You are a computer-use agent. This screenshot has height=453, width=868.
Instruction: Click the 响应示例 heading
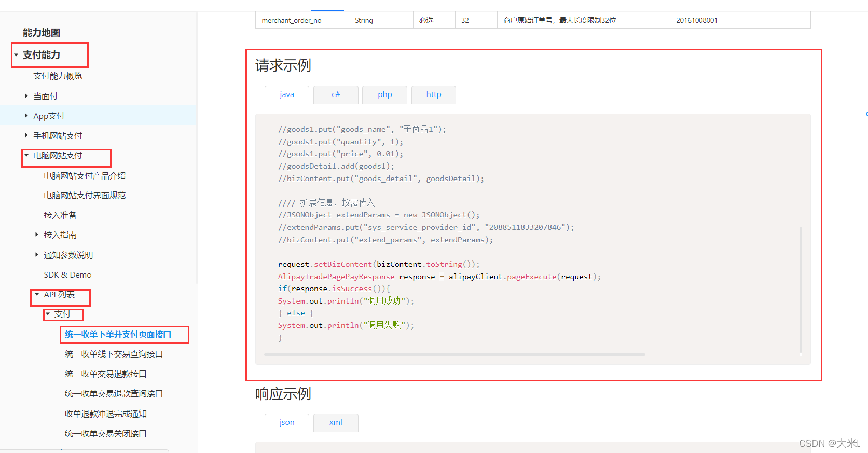pyautogui.click(x=283, y=394)
